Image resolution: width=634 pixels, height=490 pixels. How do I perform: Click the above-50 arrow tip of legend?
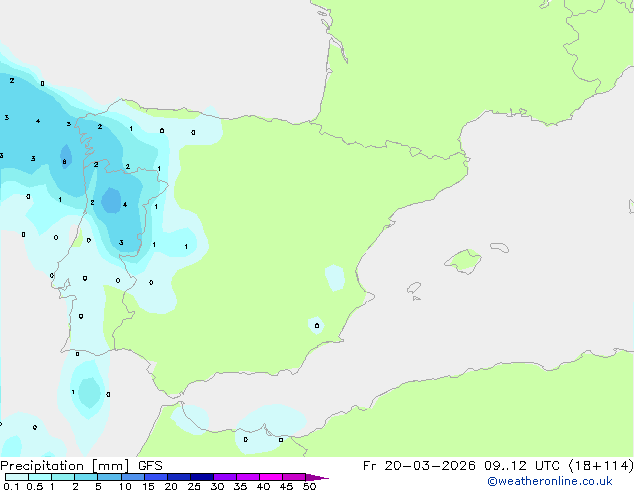pos(317,477)
